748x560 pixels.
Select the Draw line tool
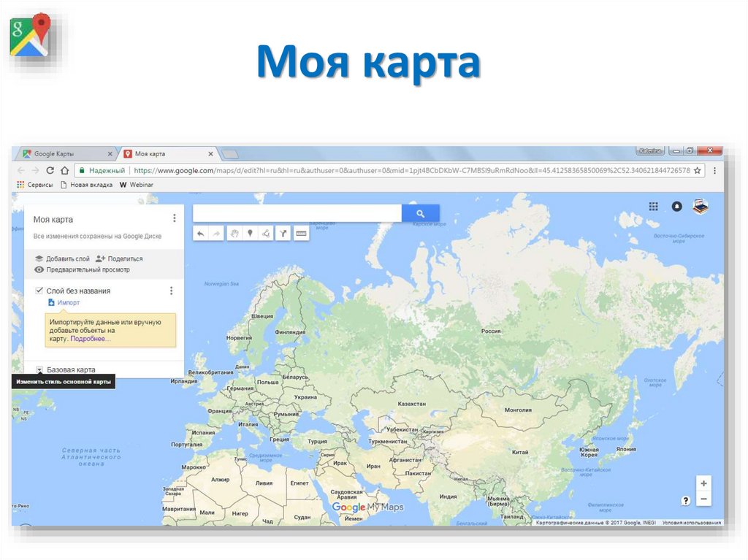(266, 233)
